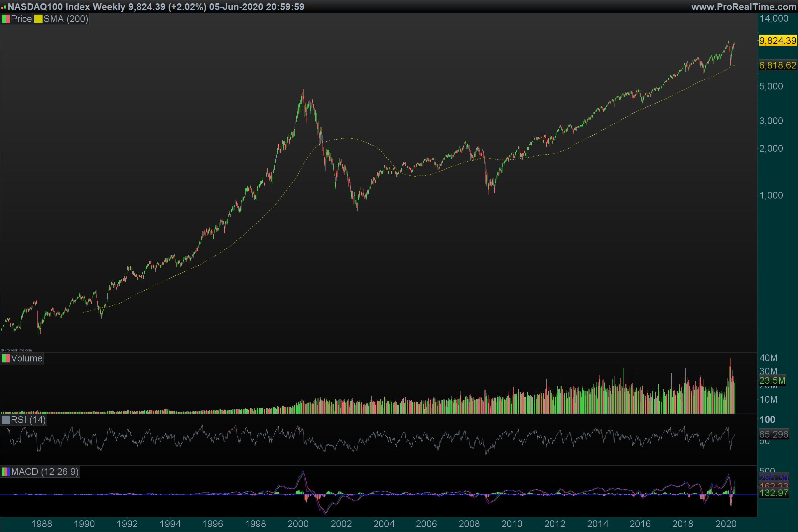
Task: Click the yellow 9,824.39 current price tag
Action: click(777, 41)
